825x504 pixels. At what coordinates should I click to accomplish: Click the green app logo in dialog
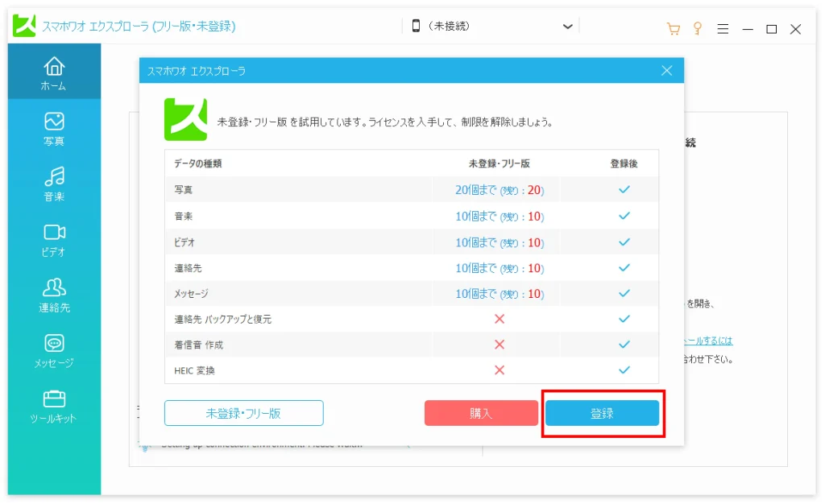185,119
